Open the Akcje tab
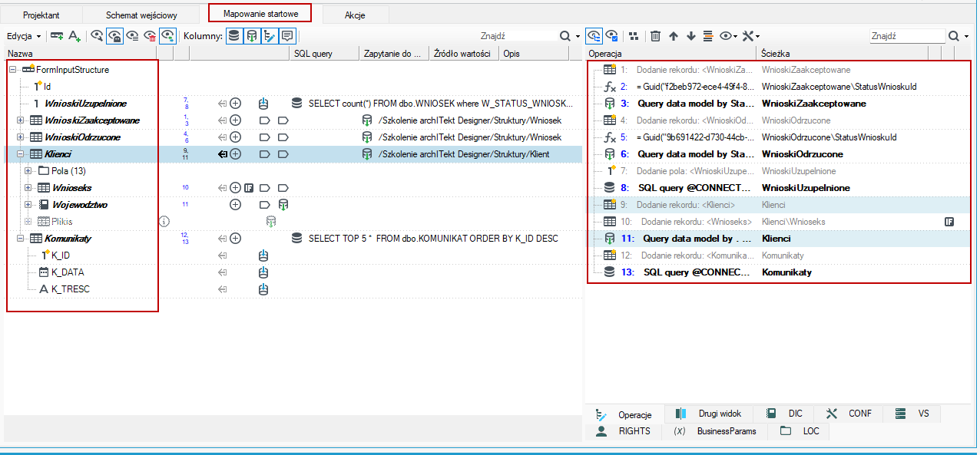The width and height of the screenshot is (980, 455). [x=355, y=15]
